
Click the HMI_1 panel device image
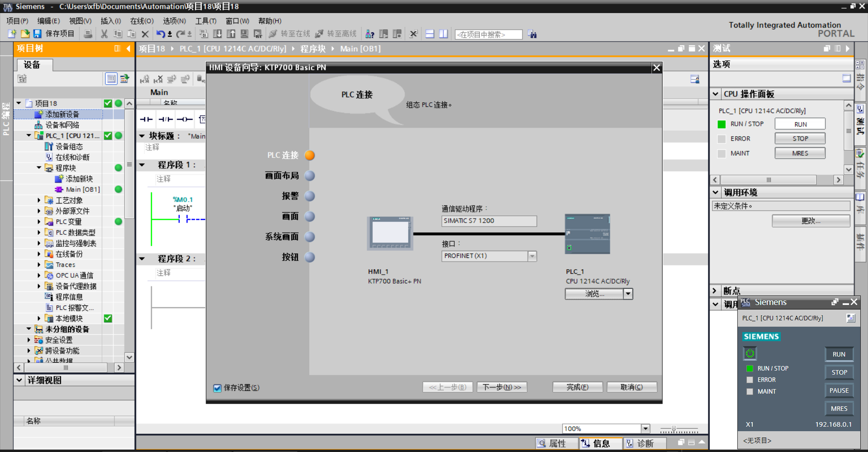click(x=390, y=233)
